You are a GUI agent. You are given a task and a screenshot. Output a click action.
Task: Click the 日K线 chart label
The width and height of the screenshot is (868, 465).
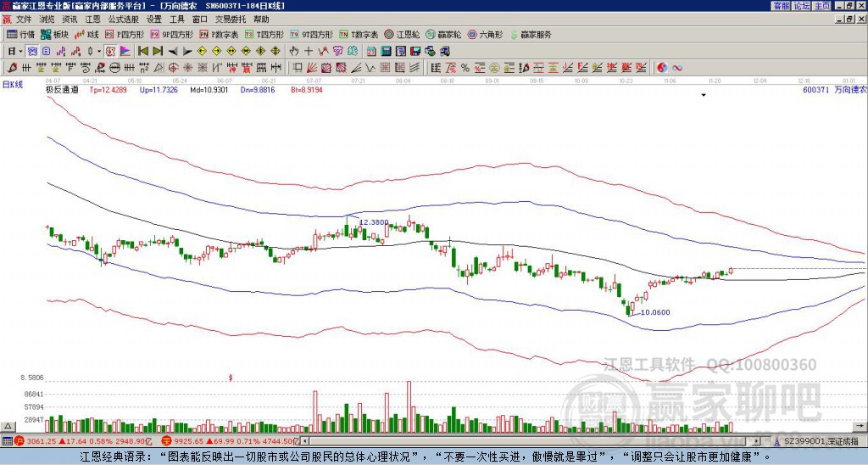click(x=12, y=85)
